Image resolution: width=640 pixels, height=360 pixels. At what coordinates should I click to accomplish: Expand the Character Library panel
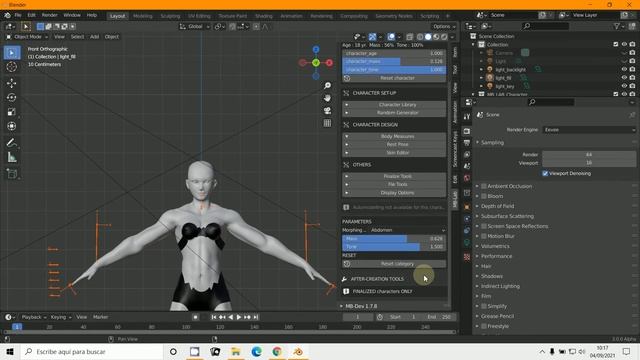tap(394, 105)
